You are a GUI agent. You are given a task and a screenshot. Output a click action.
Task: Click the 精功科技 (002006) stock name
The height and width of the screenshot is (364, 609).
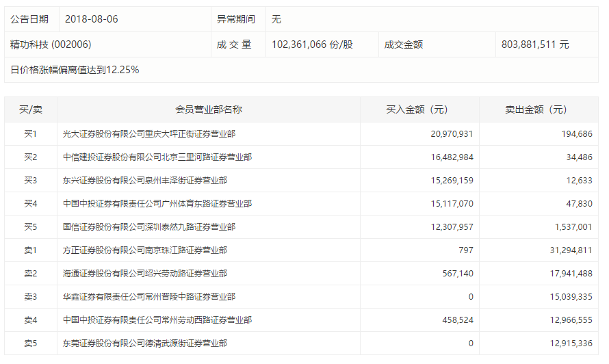pyautogui.click(x=51, y=44)
